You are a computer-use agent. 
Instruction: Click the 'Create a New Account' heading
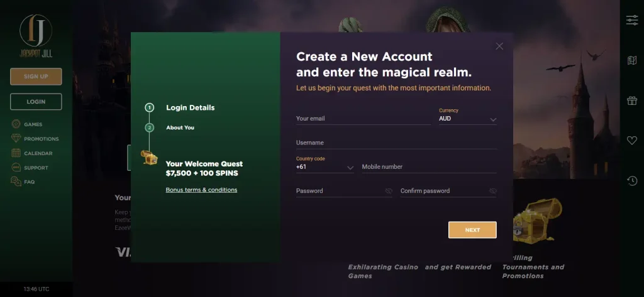(364, 57)
